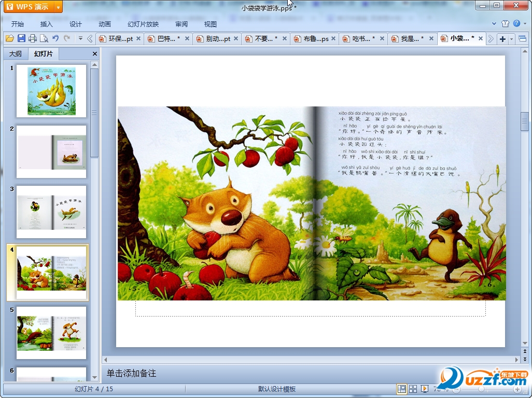Switch to the 大纲 outline pane tab
The width and height of the screenshot is (532, 398).
click(15, 53)
